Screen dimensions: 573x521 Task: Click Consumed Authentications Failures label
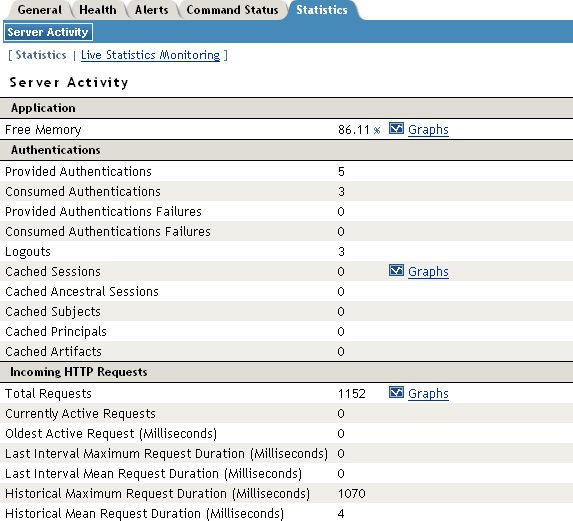point(108,232)
